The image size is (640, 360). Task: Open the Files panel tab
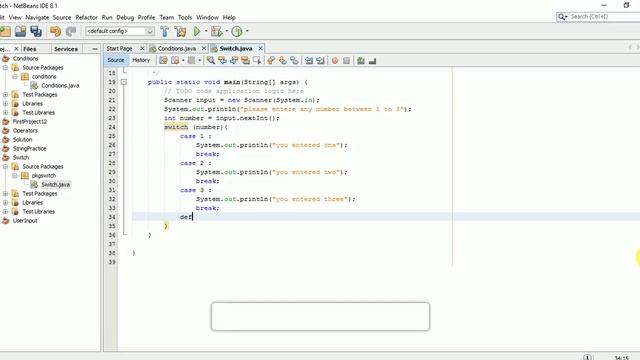coord(30,49)
